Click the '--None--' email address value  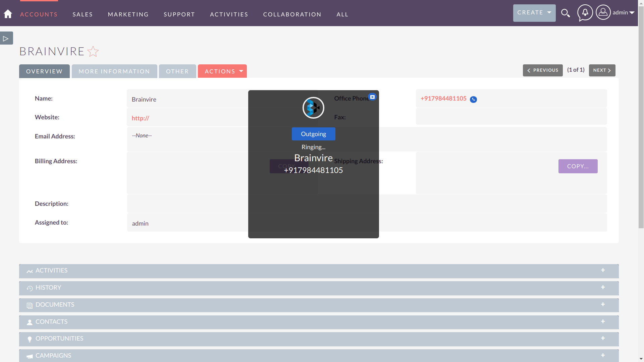[142, 135]
